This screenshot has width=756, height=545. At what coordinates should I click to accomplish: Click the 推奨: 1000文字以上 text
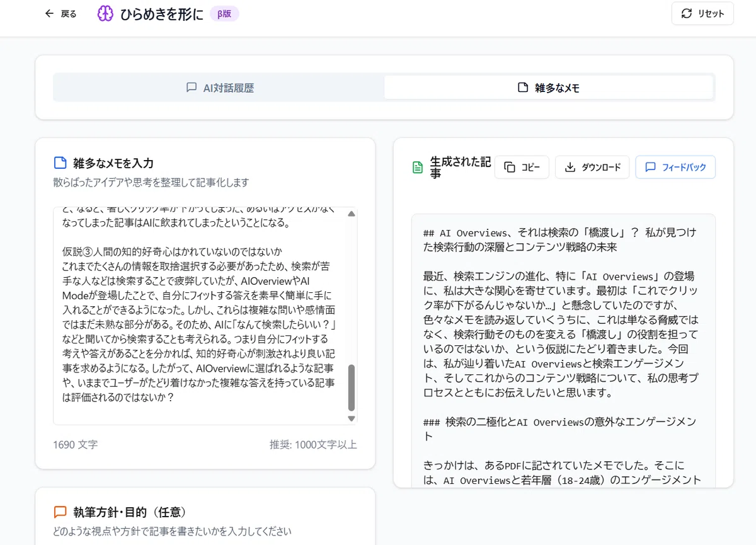pyautogui.click(x=313, y=444)
